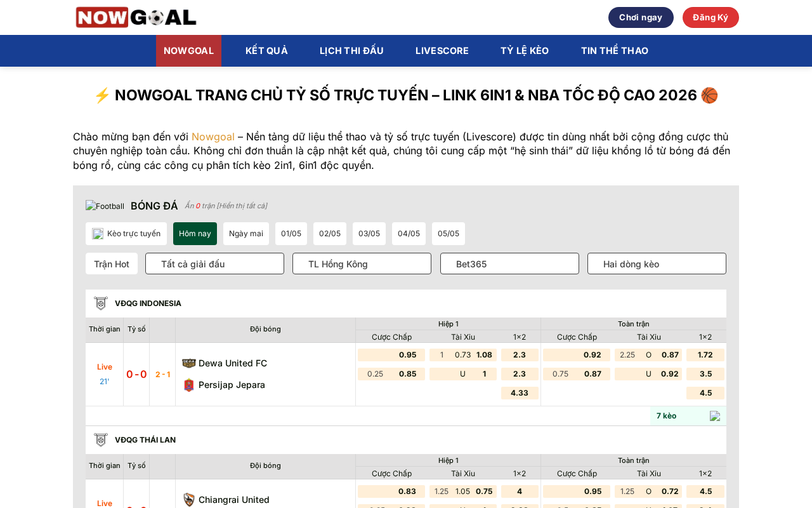Image resolution: width=812 pixels, height=508 pixels.
Task: Click the 4.33 first-half 1×2 odds
Action: (520, 393)
